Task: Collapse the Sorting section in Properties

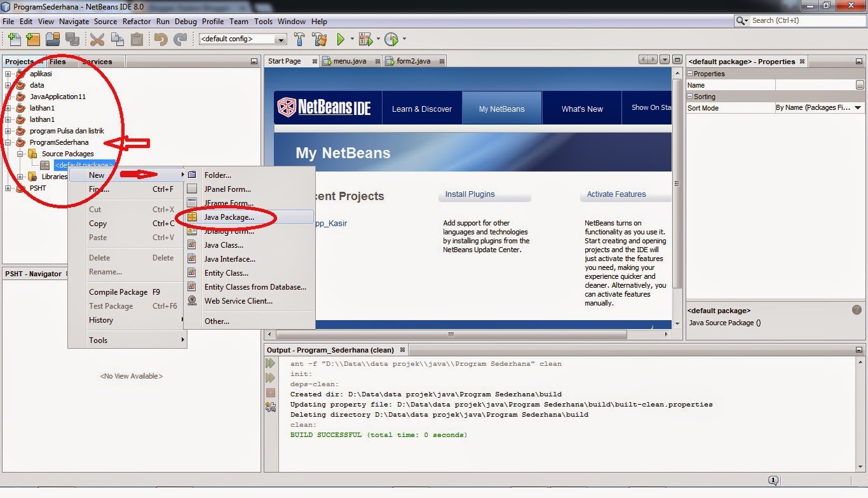Action: (x=690, y=97)
